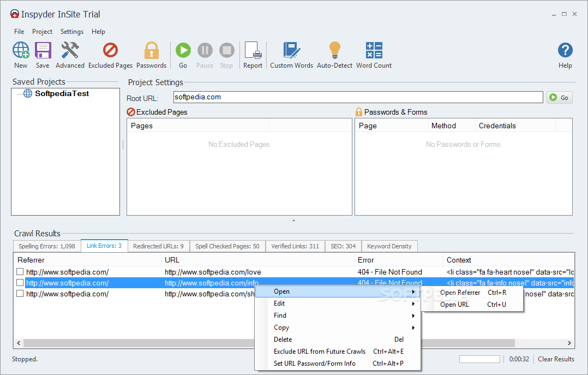Collapse project settings panel with small arrow

[x=293, y=221]
